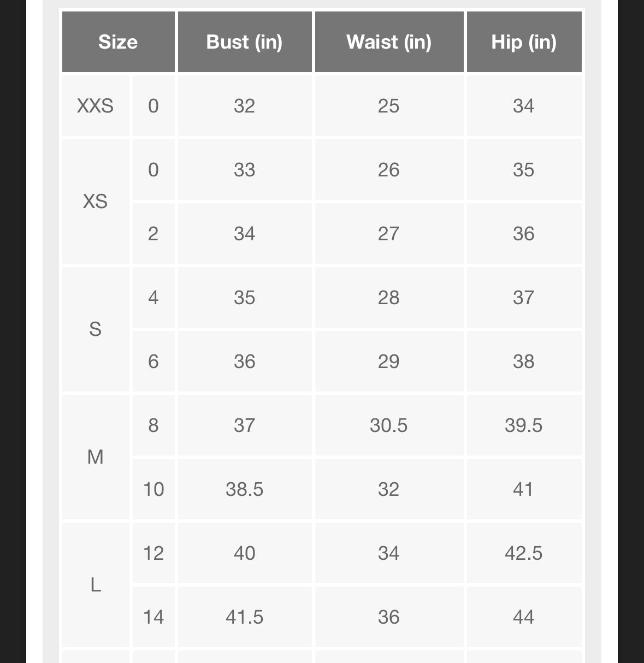Select the 41.5 bust measurement
644x663 pixels.
[x=244, y=617]
